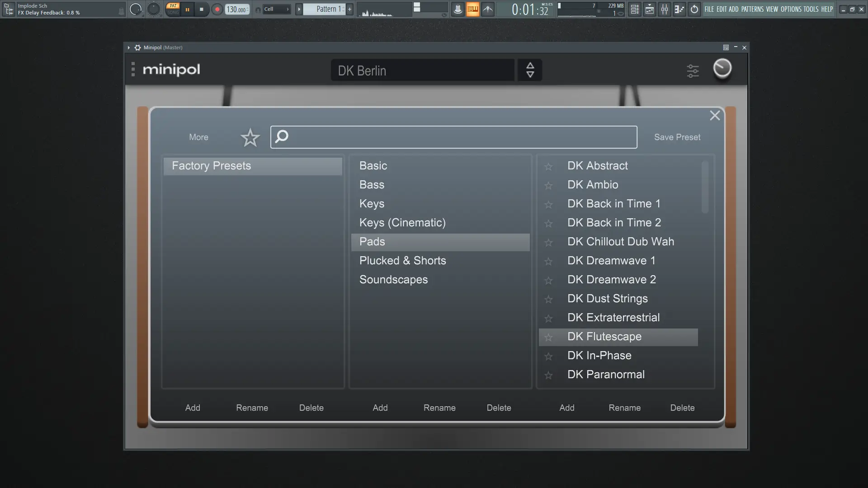This screenshot has height=488, width=868.
Task: Click the Save Preset button
Action: 677,137
